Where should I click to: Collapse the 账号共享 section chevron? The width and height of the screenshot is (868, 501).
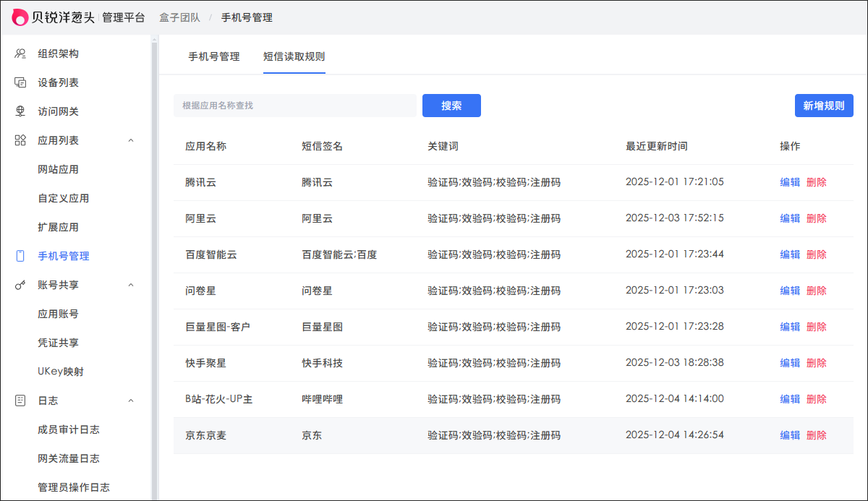pyautogui.click(x=131, y=285)
